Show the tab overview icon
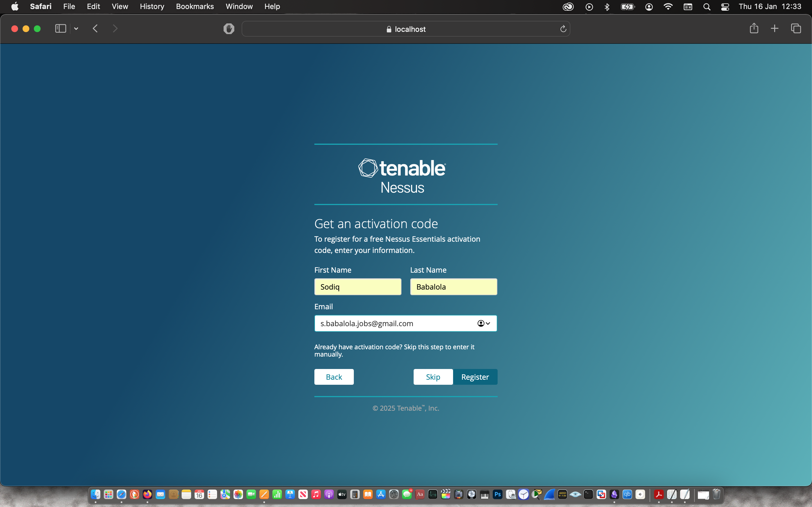812x507 pixels. coord(796,28)
